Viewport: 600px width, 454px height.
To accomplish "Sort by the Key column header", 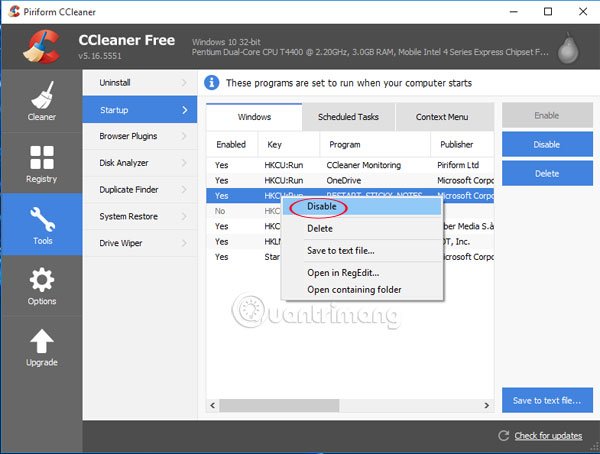I will point(289,145).
